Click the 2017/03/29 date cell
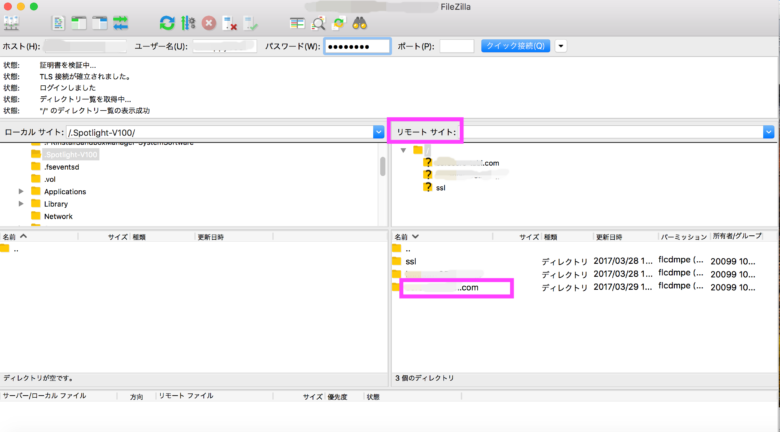780x432 pixels. [622, 287]
